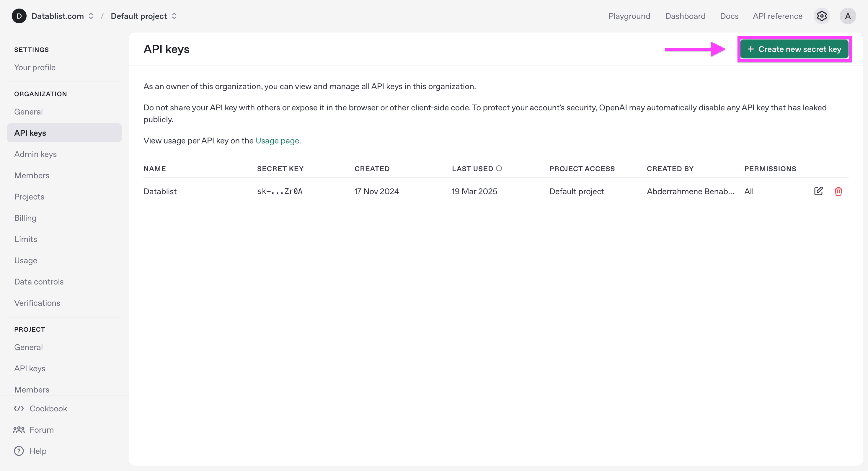The image size is (868, 471).
Task: Delete the Datablist API key via trash icon
Action: tap(839, 191)
